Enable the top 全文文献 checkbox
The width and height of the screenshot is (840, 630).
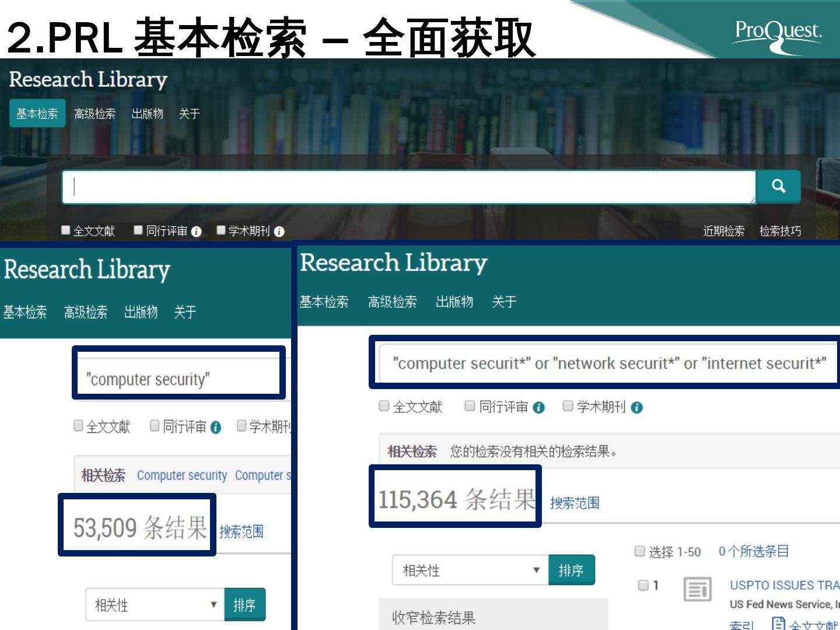66,230
